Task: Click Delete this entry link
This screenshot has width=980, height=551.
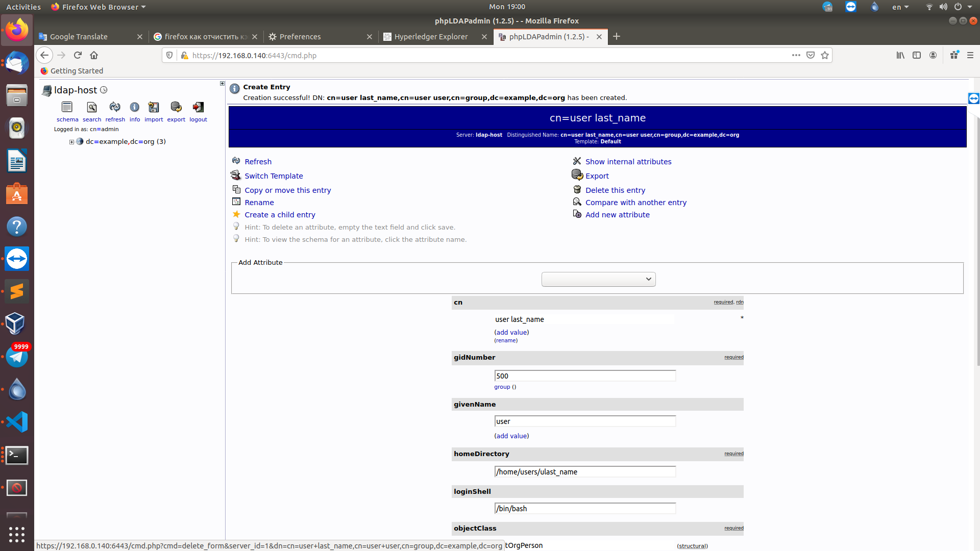Action: (x=615, y=190)
